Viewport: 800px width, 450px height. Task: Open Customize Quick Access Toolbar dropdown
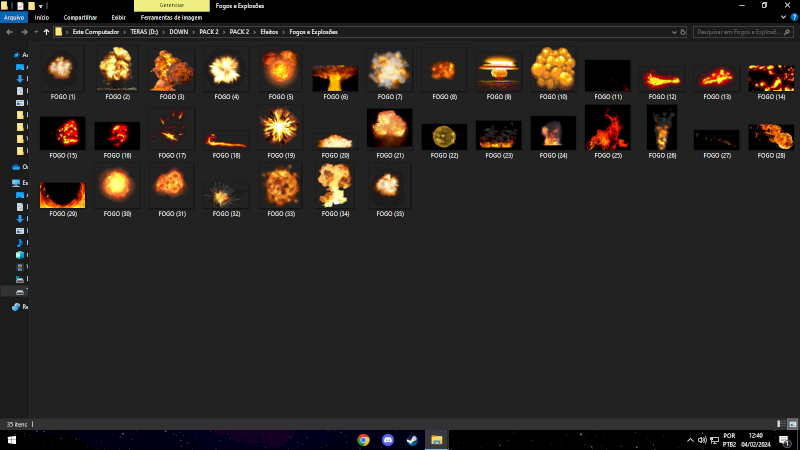[x=41, y=6]
